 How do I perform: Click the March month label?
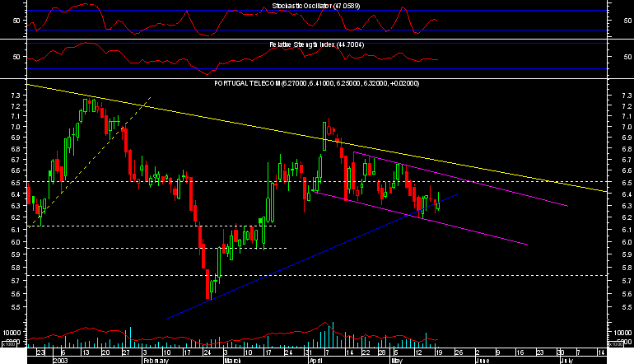tap(232, 361)
